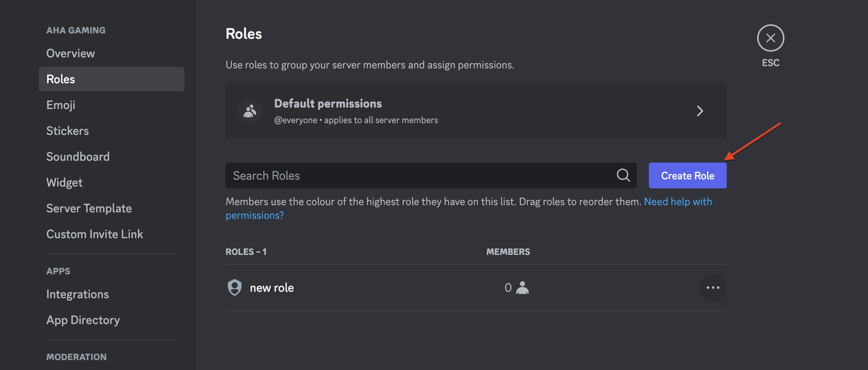Screen dimensions: 868x370
Task: Open the three-dot options menu for new role
Action: point(713,288)
